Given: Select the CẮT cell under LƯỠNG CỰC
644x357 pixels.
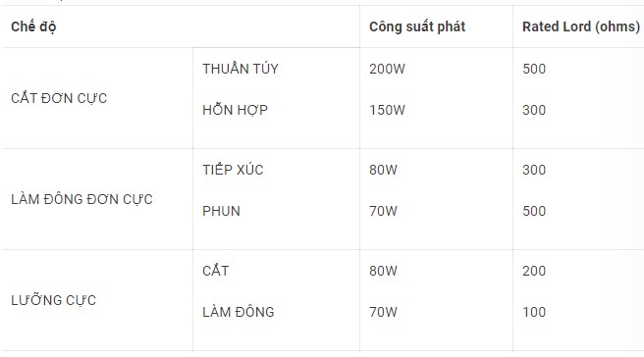Looking at the screenshot, I should click(216, 271).
